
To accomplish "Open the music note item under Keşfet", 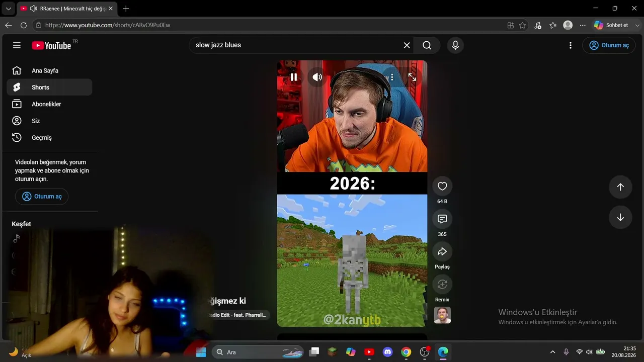I will (x=17, y=238).
